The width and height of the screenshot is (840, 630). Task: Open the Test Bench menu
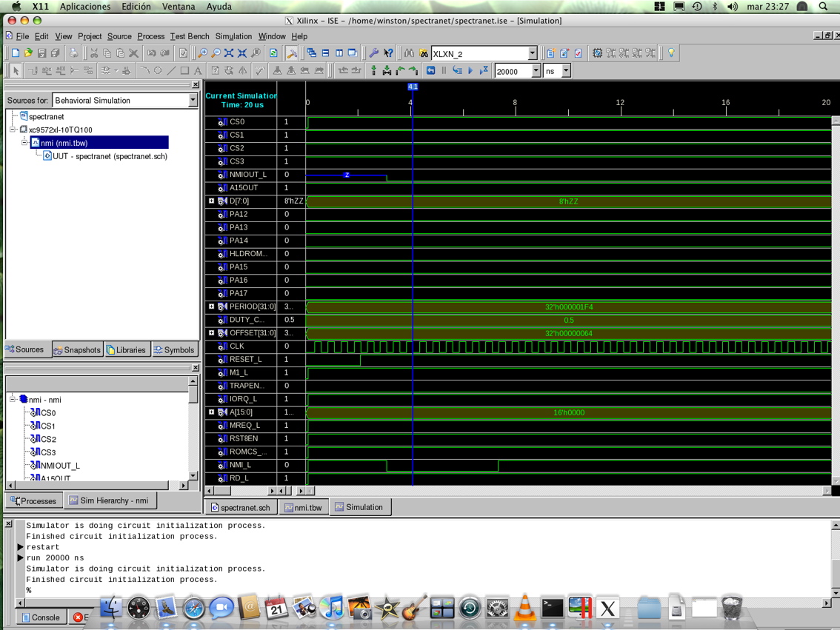tap(190, 36)
